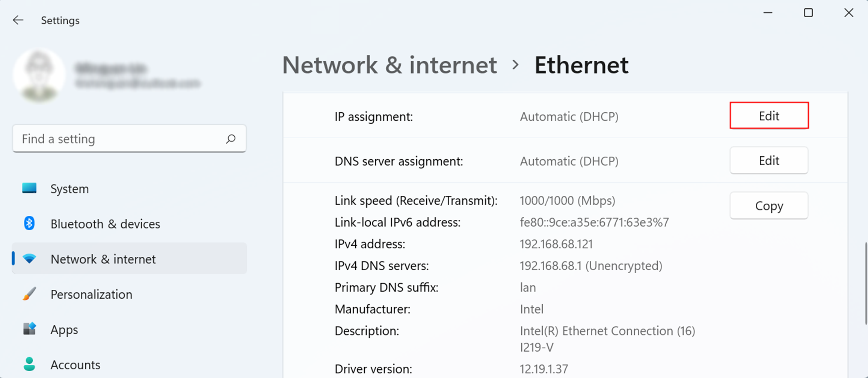
Task: Maximize the Settings window
Action: 808,13
